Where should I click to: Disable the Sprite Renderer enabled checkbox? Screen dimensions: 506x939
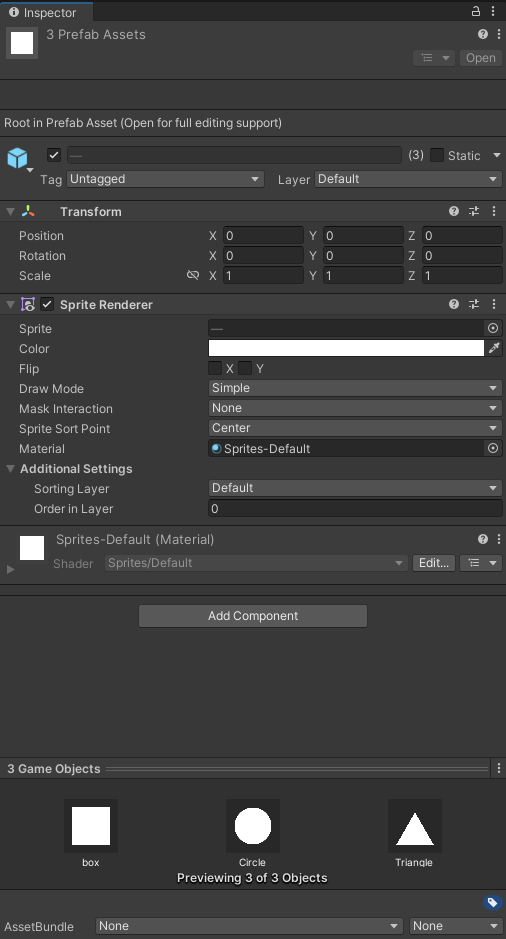[47, 304]
